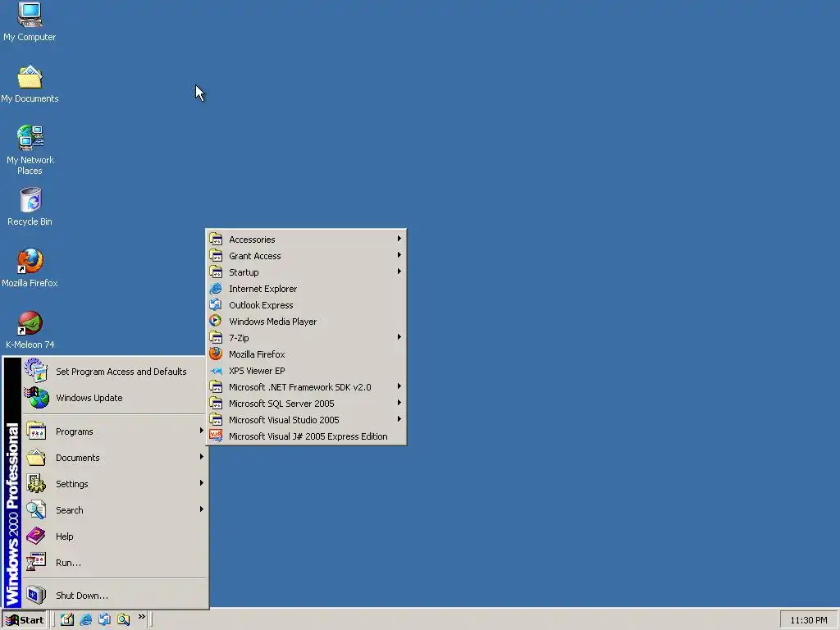This screenshot has height=630, width=840.
Task: Open Help from the Start menu
Action: point(114,536)
